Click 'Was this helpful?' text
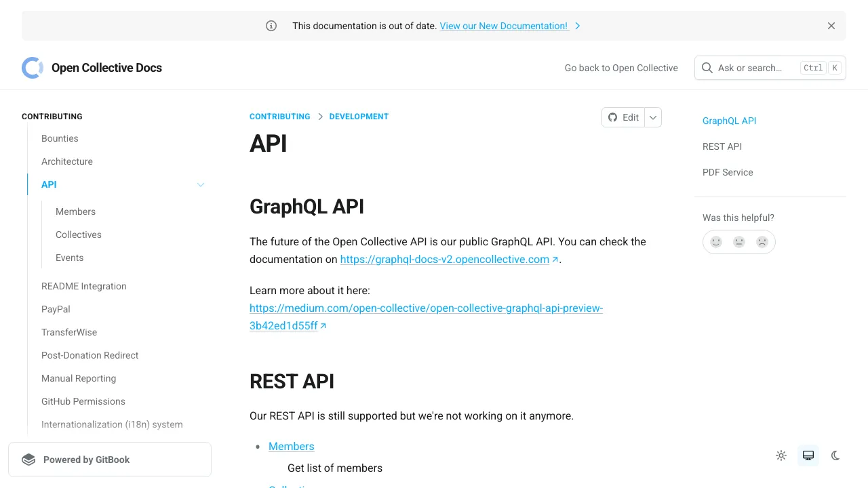This screenshot has width=868, height=488. (x=738, y=218)
